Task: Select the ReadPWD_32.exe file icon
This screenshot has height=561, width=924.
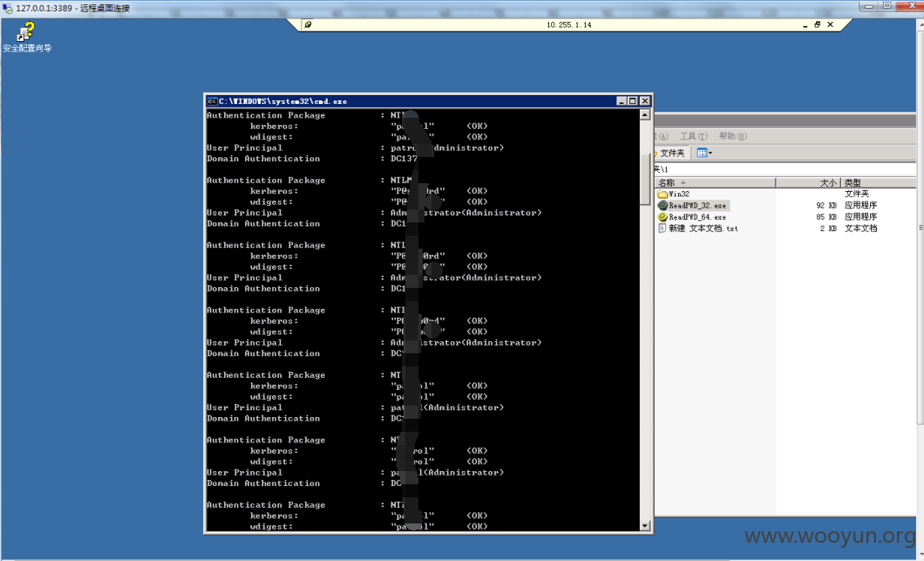Action: click(x=662, y=205)
